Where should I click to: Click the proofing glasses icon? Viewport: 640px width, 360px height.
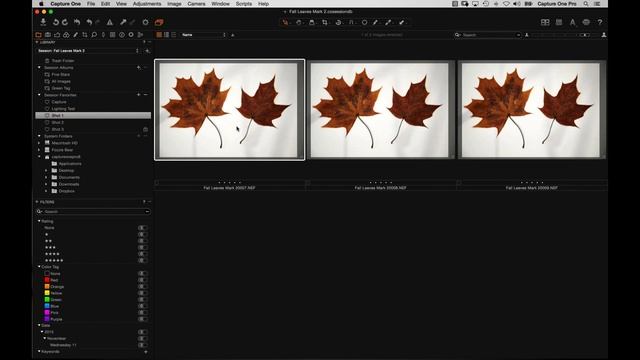pos(586,22)
